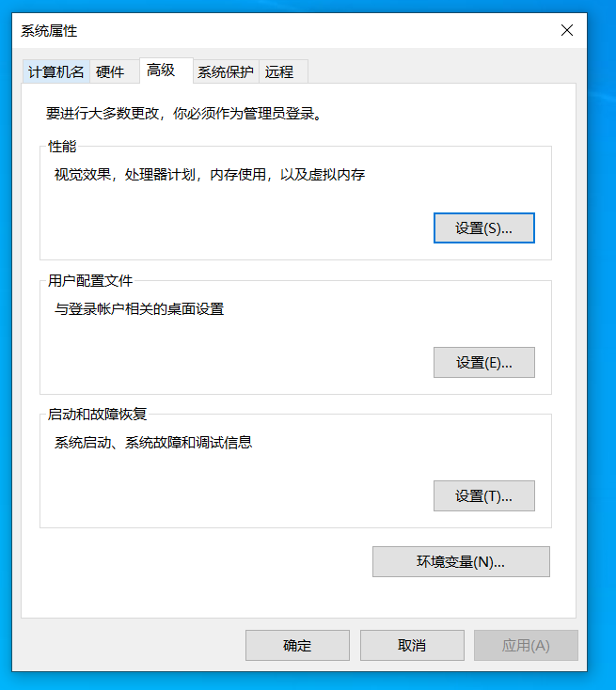This screenshot has height=690, width=616.
Task: Click the text 与登录帐户相关的桌面设置
Action: tap(139, 309)
